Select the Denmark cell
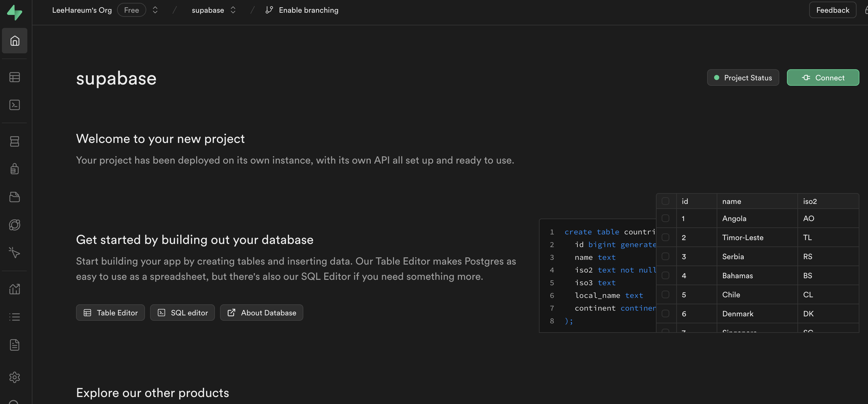Image resolution: width=868 pixels, height=404 pixels. (x=757, y=313)
